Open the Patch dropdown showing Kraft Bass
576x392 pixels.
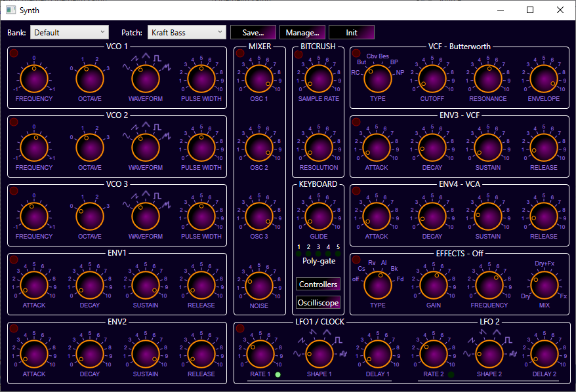point(187,32)
